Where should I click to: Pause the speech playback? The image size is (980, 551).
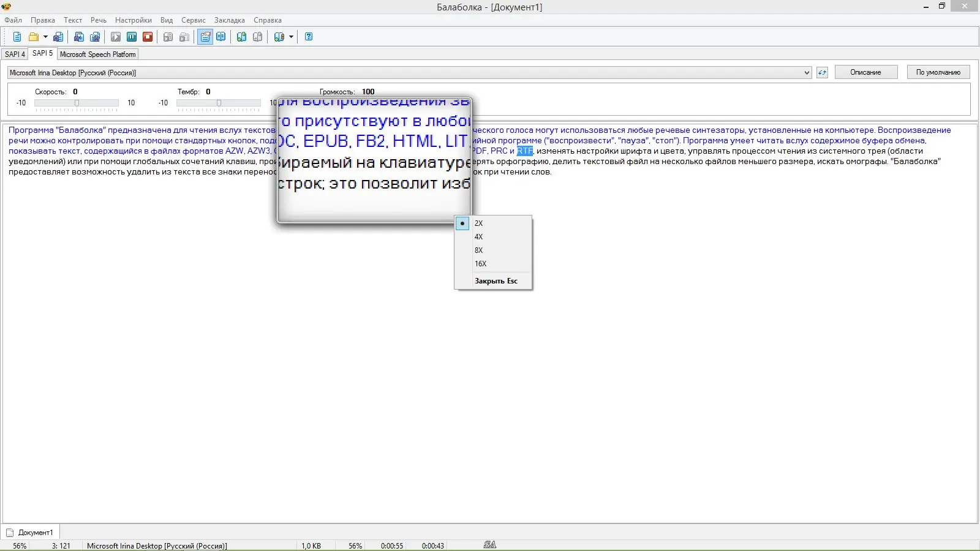132,37
